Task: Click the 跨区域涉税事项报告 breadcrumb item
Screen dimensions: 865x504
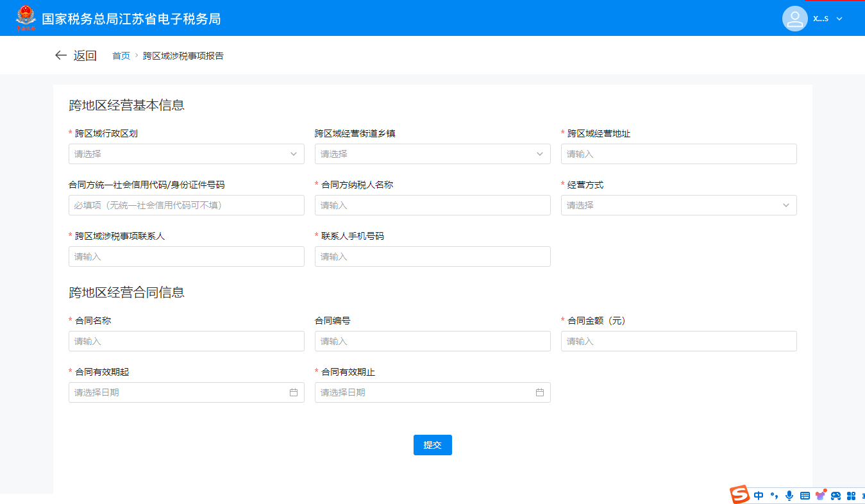Action: 183,56
